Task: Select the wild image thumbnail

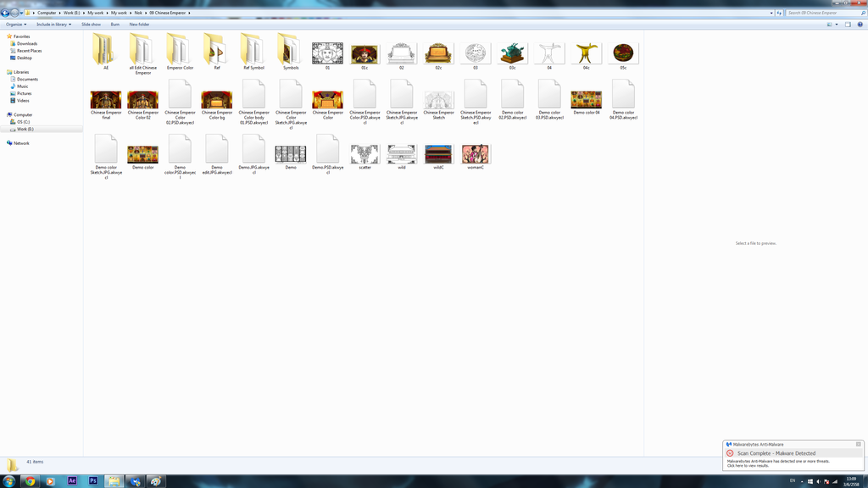Action: (401, 156)
